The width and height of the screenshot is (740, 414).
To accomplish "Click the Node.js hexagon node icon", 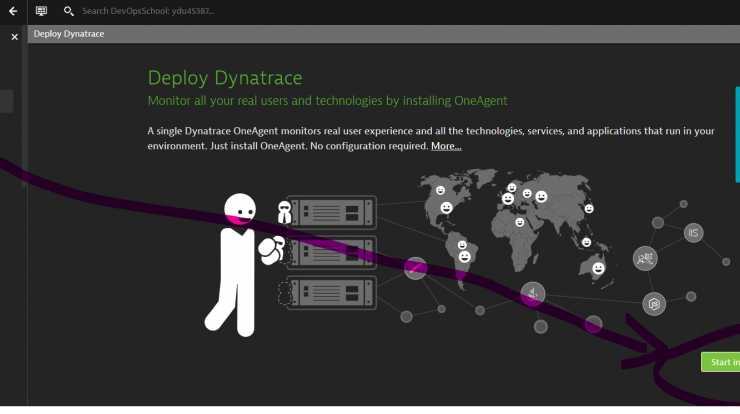I will 654,304.
